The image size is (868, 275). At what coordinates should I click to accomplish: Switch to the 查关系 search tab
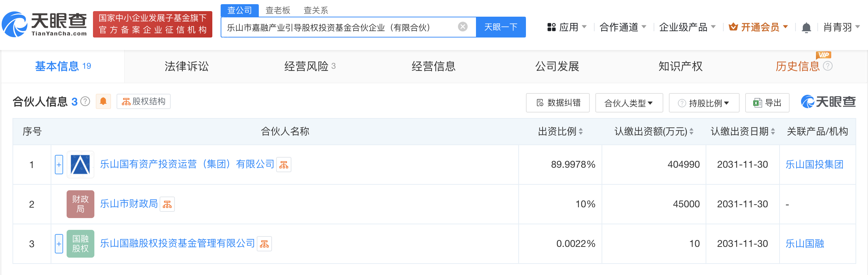click(x=316, y=10)
